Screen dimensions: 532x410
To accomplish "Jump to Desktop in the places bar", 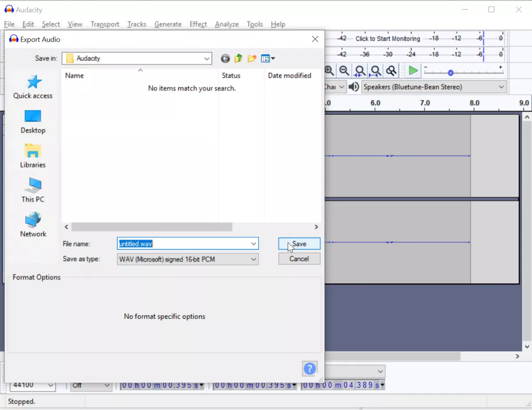I will click(33, 121).
